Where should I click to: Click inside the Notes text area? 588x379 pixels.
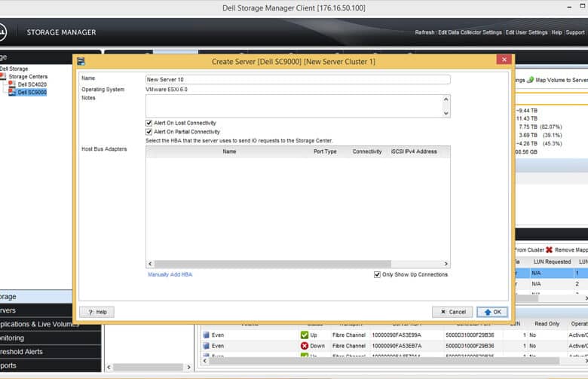(x=294, y=106)
